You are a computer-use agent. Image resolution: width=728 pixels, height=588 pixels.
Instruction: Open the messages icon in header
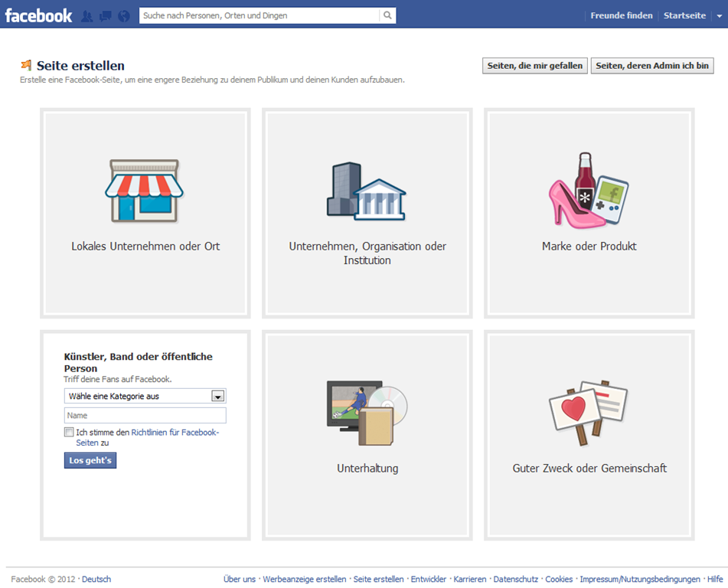pos(106,16)
